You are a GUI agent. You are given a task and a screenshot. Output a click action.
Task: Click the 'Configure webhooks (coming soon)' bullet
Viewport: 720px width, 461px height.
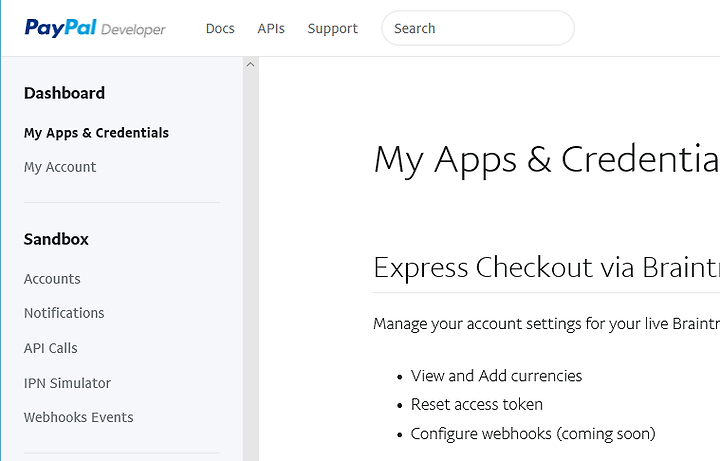coord(533,434)
